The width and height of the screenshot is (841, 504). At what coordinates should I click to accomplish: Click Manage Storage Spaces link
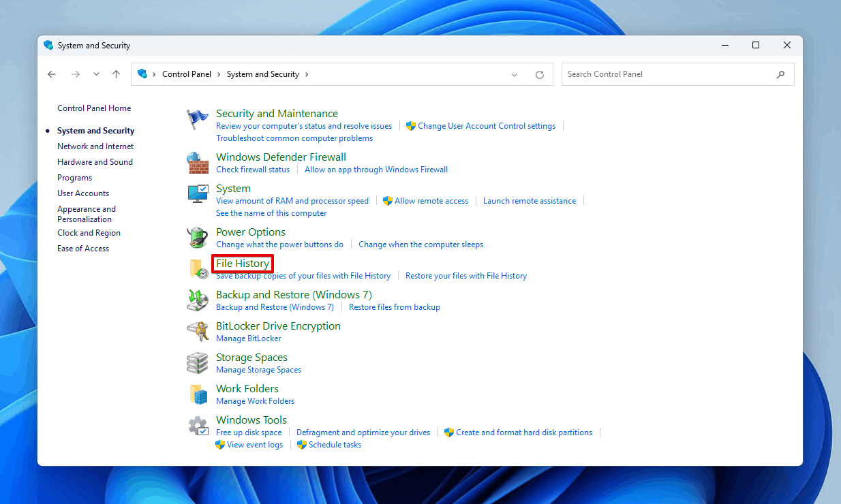(258, 370)
